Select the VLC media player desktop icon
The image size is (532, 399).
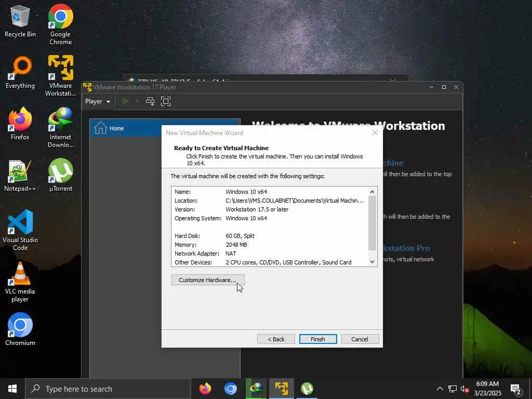point(20,282)
